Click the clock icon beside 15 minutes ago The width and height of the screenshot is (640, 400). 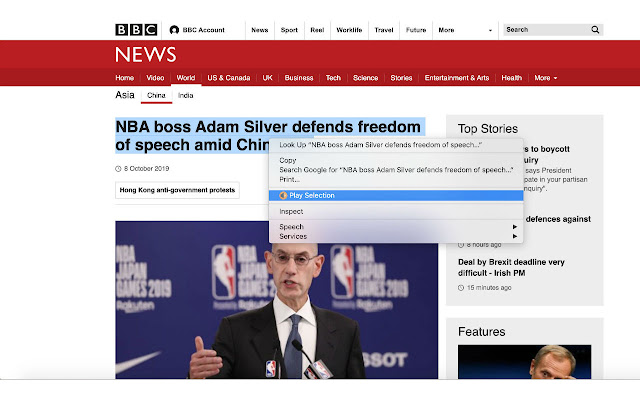click(x=461, y=288)
